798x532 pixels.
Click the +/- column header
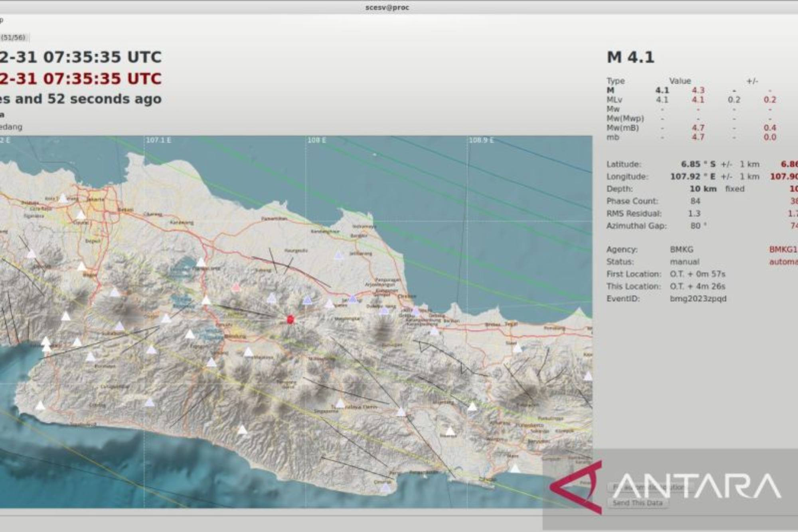[752, 81]
